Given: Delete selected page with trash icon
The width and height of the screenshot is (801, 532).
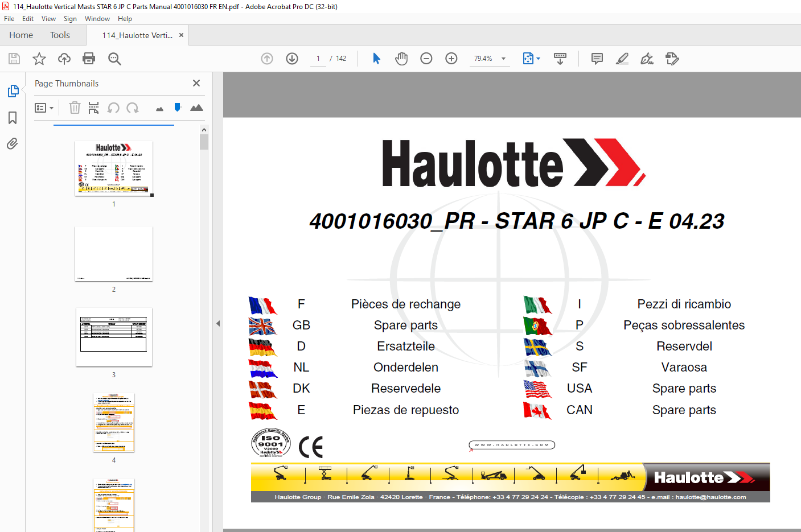Looking at the screenshot, I should click(x=75, y=108).
